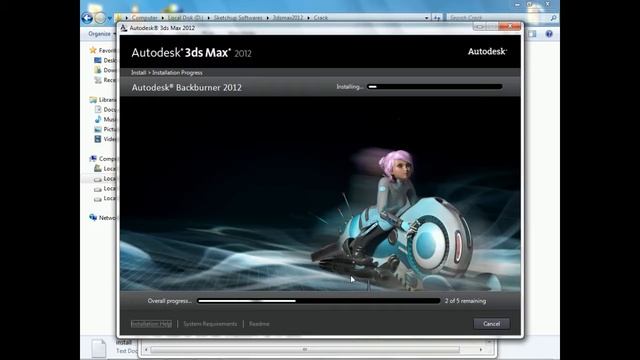
Task: Open Explorer recent locations dropdown arrow
Action: (109, 18)
